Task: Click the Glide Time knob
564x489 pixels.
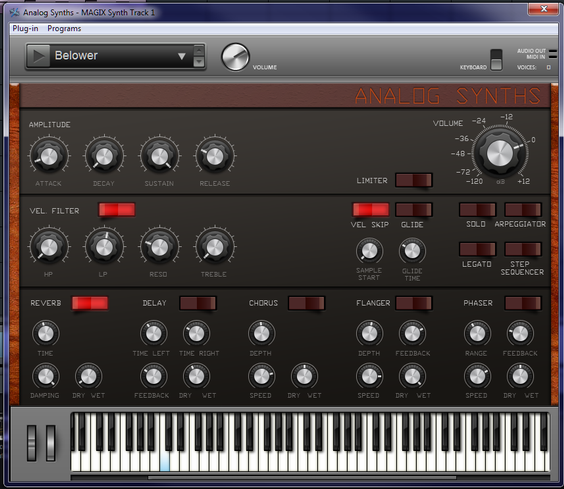Action: click(412, 251)
